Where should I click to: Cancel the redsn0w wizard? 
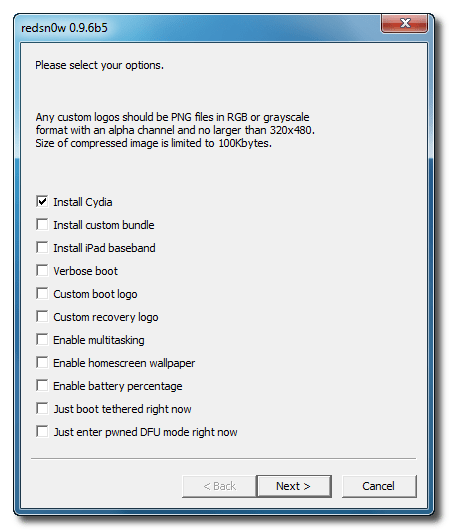coord(379,486)
